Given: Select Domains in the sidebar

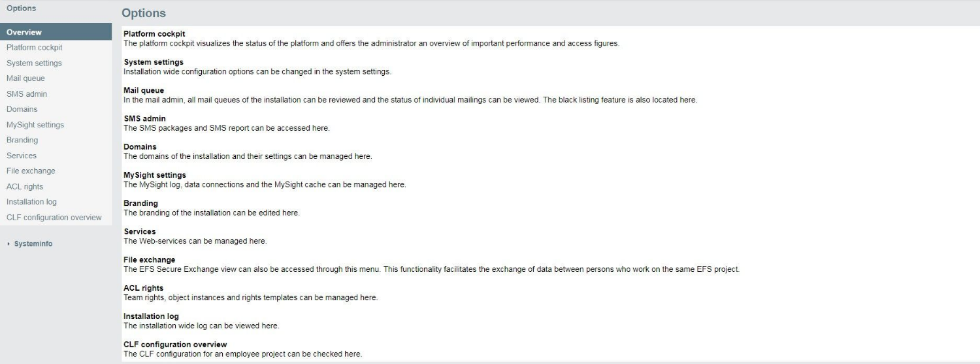Looking at the screenshot, I should (x=56, y=109).
